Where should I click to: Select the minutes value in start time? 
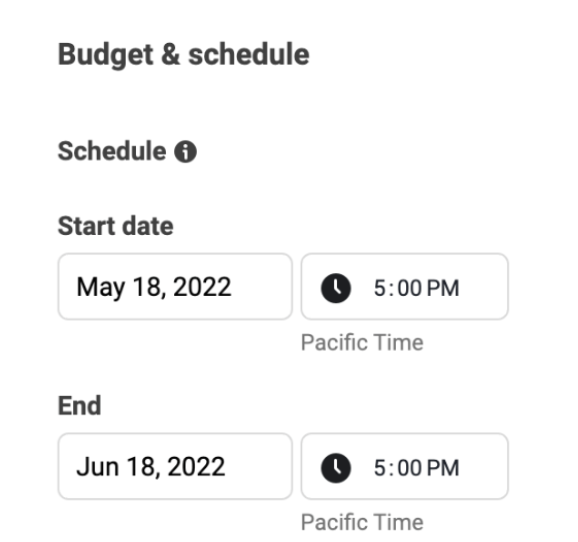click(x=410, y=288)
